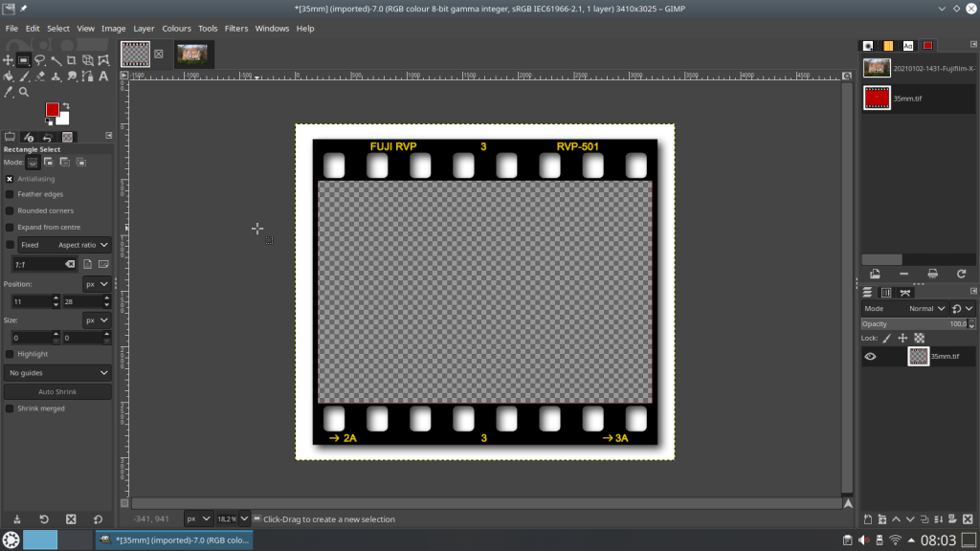Image resolution: width=980 pixels, height=551 pixels.
Task: Switch to the Paths tab
Action: coord(905,293)
